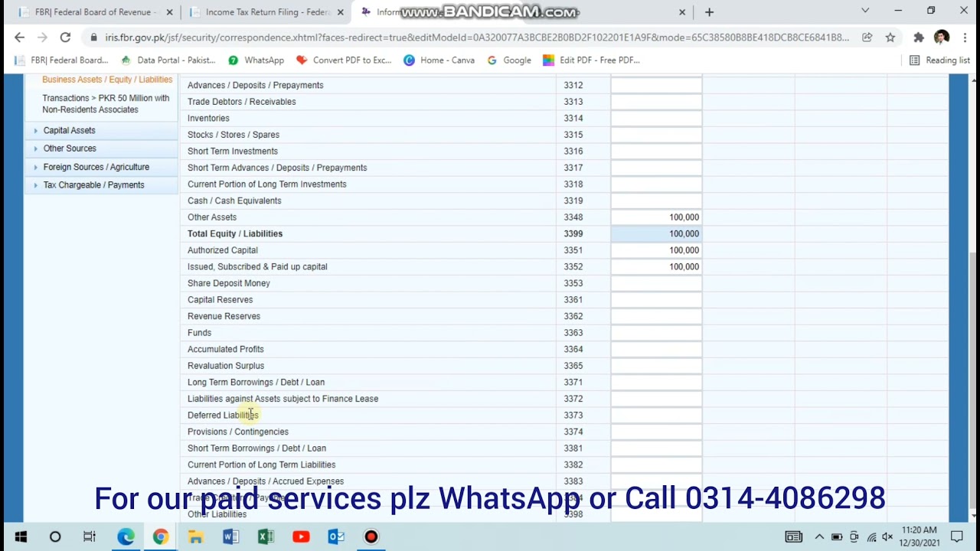Select Funds row label
Viewport: 980px width, 551px height.
[x=199, y=333]
